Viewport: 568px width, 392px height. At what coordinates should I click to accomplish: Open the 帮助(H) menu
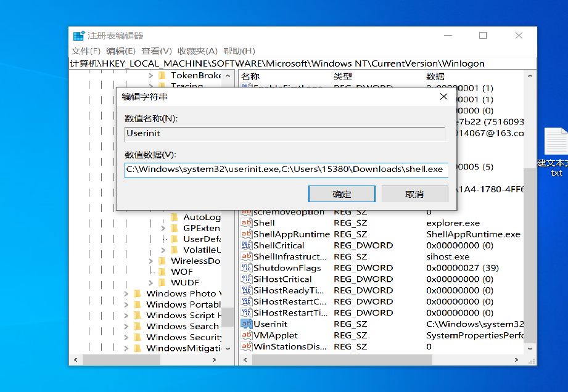click(239, 51)
